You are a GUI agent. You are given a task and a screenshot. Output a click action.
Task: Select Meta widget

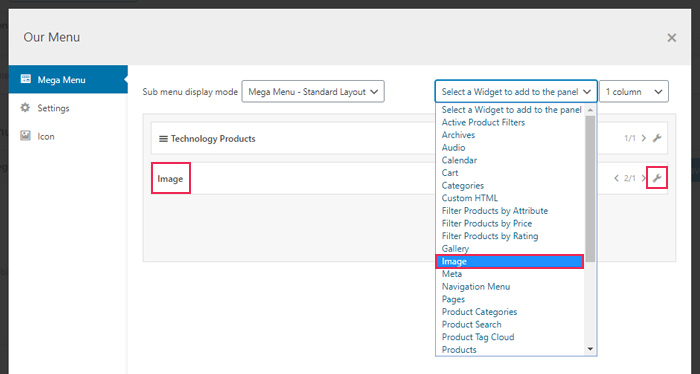pyautogui.click(x=511, y=274)
